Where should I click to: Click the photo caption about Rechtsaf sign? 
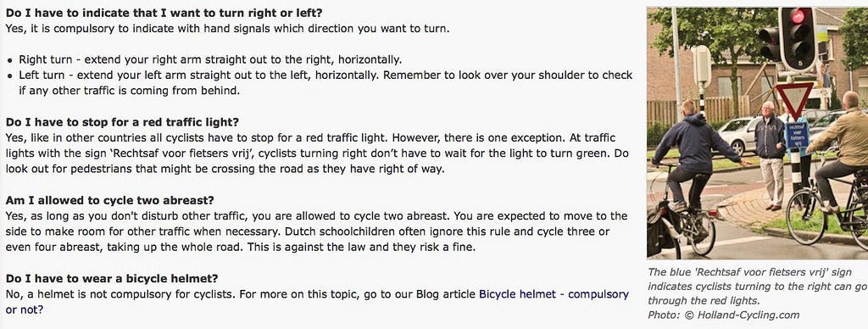pos(757,287)
